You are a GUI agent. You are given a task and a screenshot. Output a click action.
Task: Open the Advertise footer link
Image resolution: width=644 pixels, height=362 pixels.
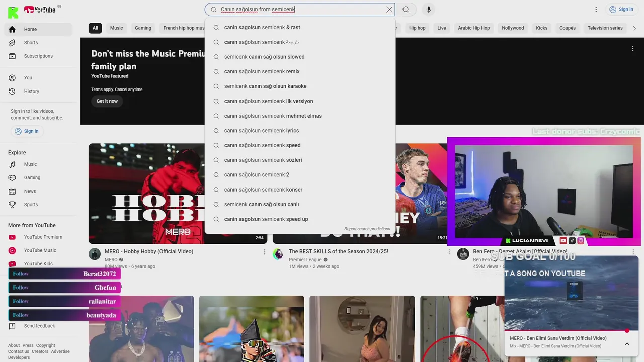tap(60, 351)
